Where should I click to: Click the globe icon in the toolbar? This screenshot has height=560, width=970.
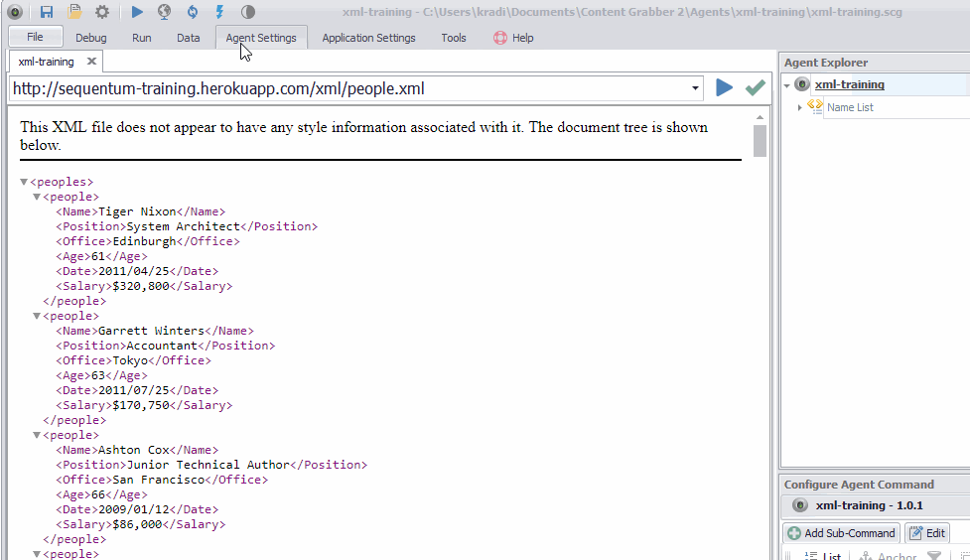[x=165, y=12]
